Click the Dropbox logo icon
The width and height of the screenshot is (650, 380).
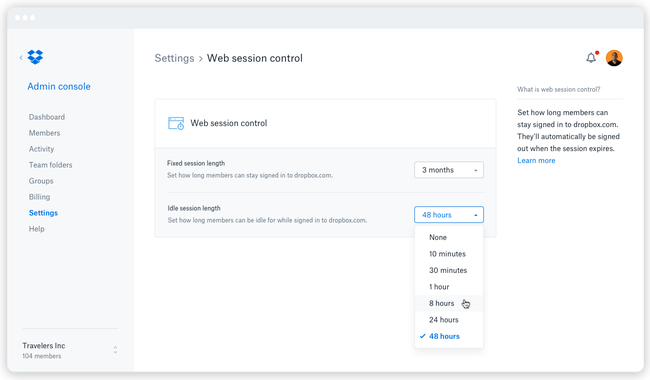point(35,57)
